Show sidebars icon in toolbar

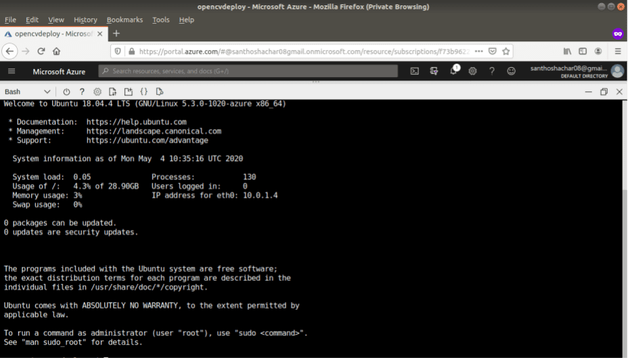583,51
